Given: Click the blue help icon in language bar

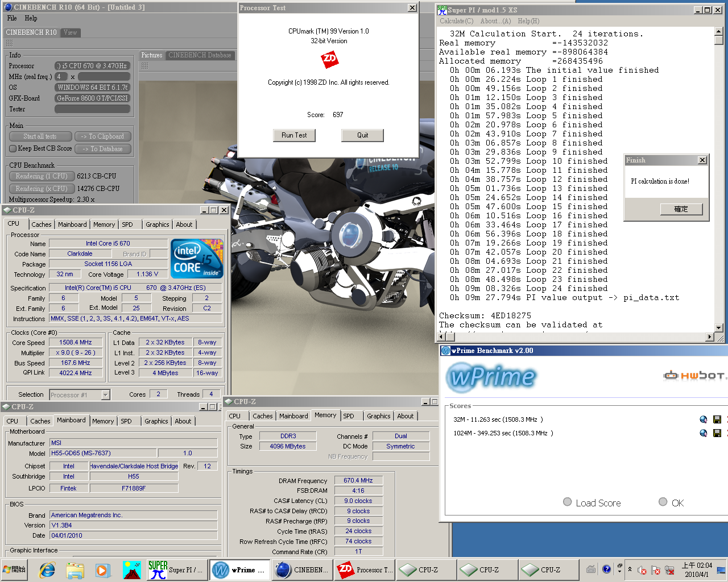Looking at the screenshot, I should pyautogui.click(x=606, y=569).
